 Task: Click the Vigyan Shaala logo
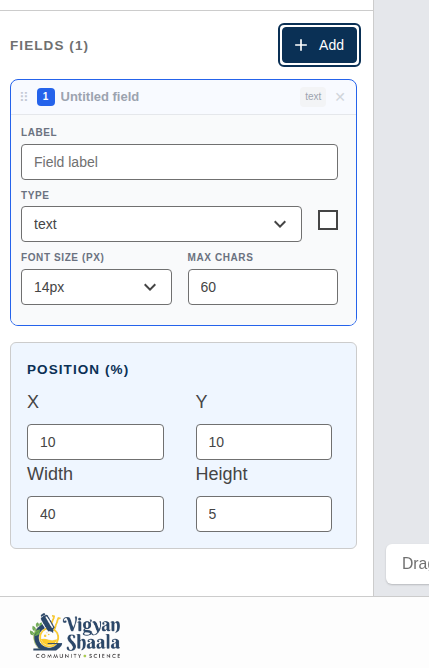coord(76,636)
